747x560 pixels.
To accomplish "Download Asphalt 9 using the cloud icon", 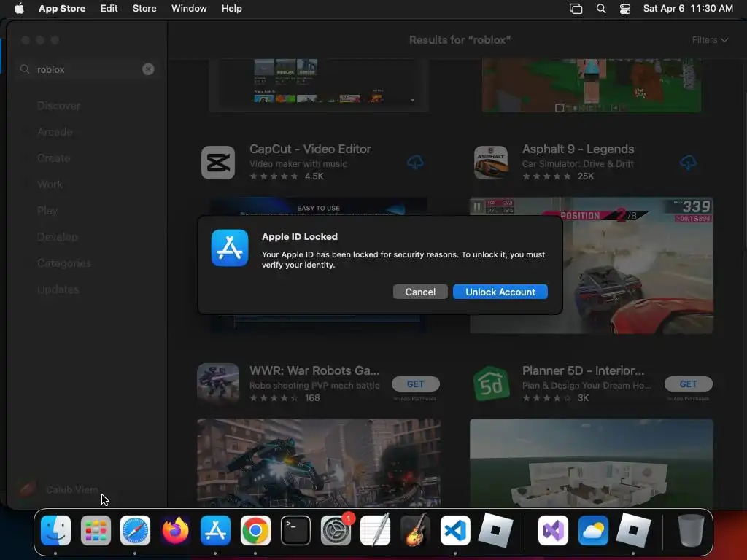I will [x=688, y=163].
